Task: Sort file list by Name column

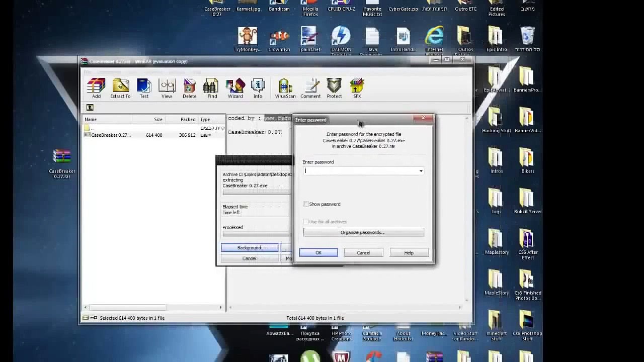Action: tap(107, 119)
